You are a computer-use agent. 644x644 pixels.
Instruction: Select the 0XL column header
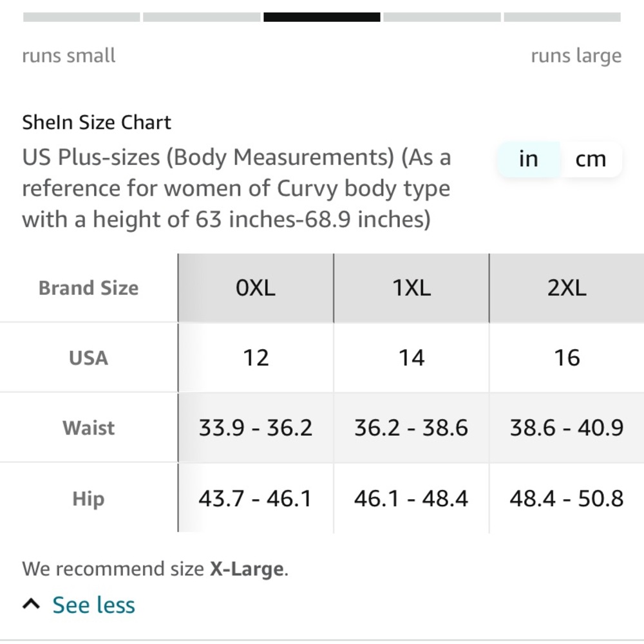coord(256,288)
